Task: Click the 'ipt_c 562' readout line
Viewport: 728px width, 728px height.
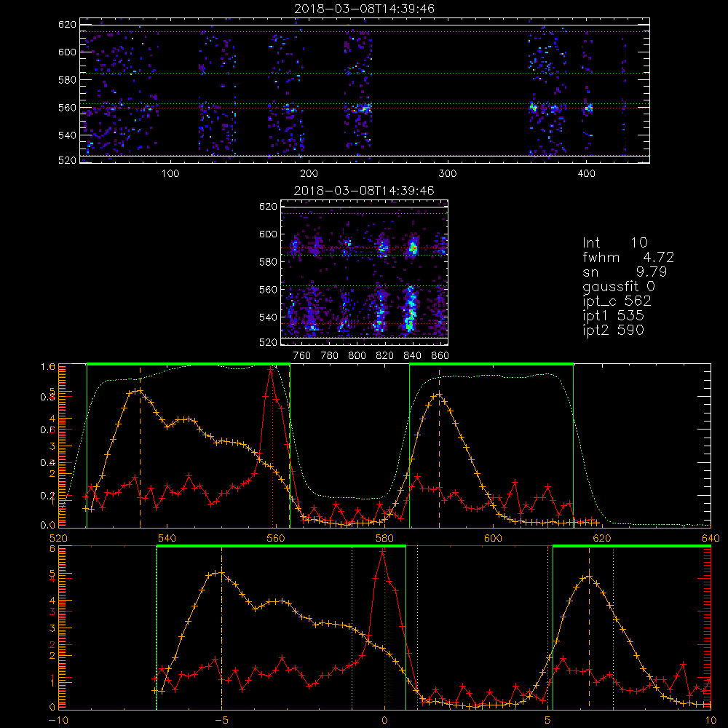Action: (x=617, y=301)
